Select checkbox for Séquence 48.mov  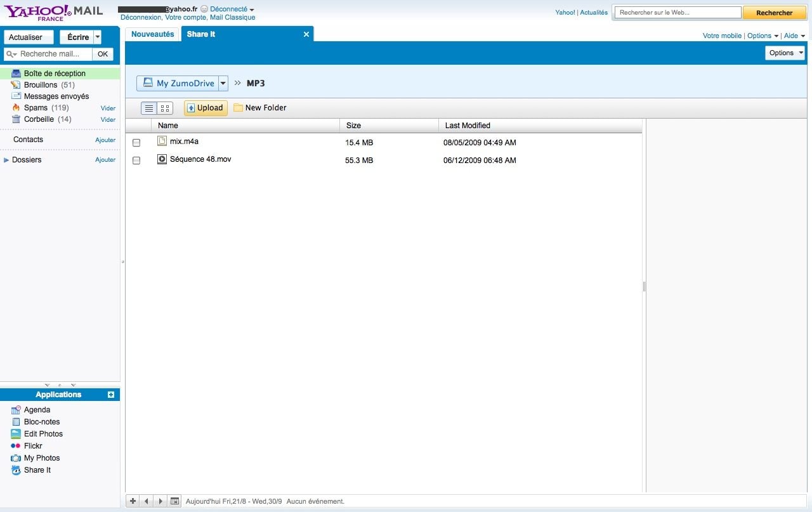pyautogui.click(x=136, y=161)
